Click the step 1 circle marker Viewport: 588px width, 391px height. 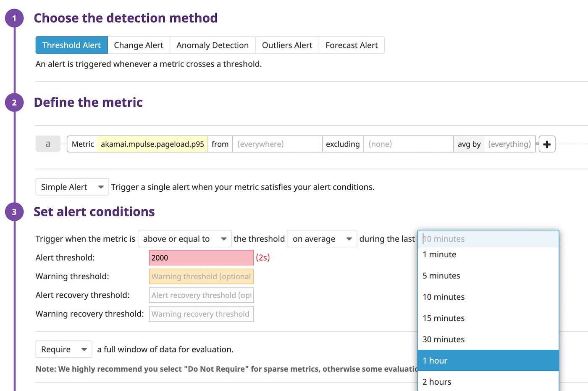pyautogui.click(x=14, y=18)
